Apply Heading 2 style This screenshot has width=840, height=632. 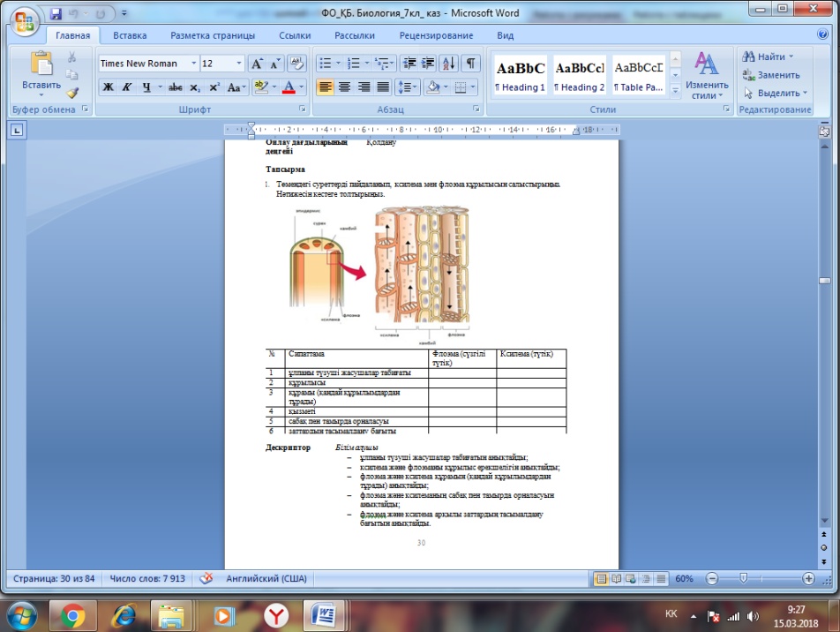580,76
